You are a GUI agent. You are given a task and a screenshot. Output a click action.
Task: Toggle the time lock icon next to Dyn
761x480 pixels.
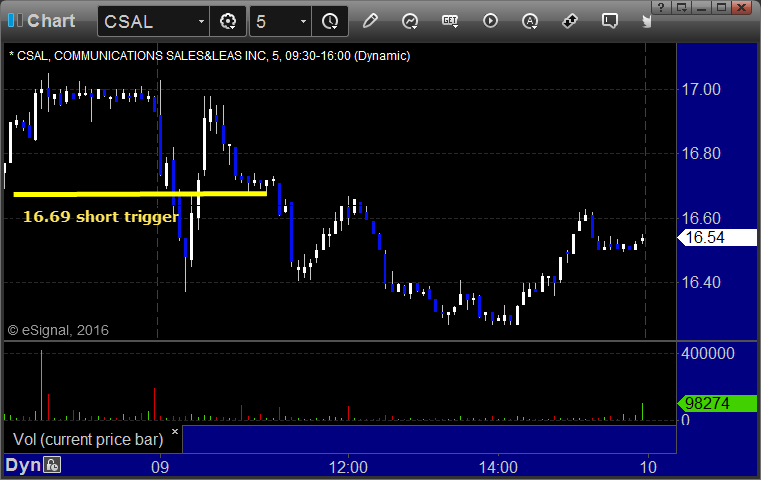point(52,465)
